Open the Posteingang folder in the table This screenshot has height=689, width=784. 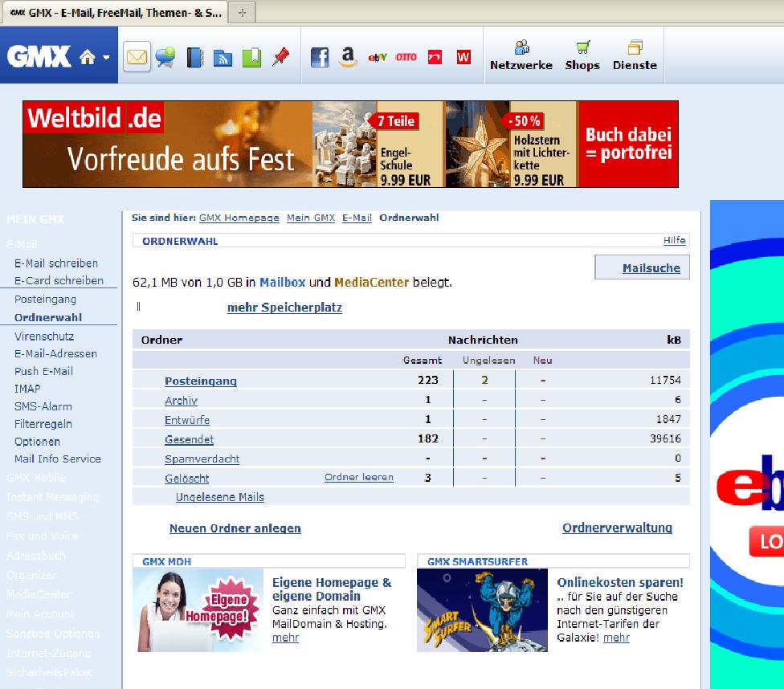tap(201, 381)
